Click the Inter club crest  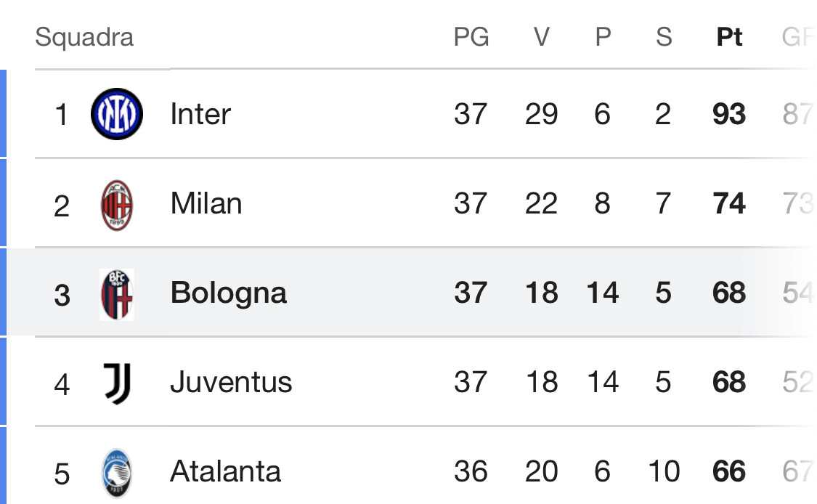click(117, 113)
